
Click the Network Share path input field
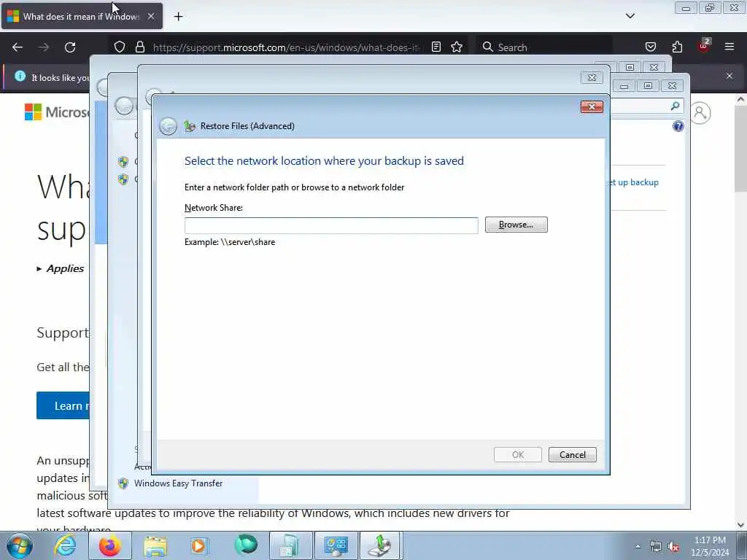(x=331, y=225)
